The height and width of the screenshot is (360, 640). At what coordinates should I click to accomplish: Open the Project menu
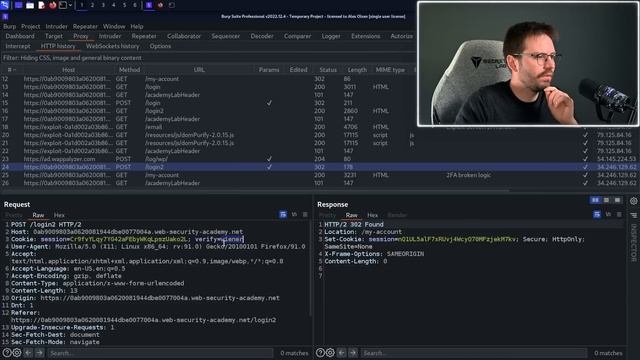tap(31, 27)
